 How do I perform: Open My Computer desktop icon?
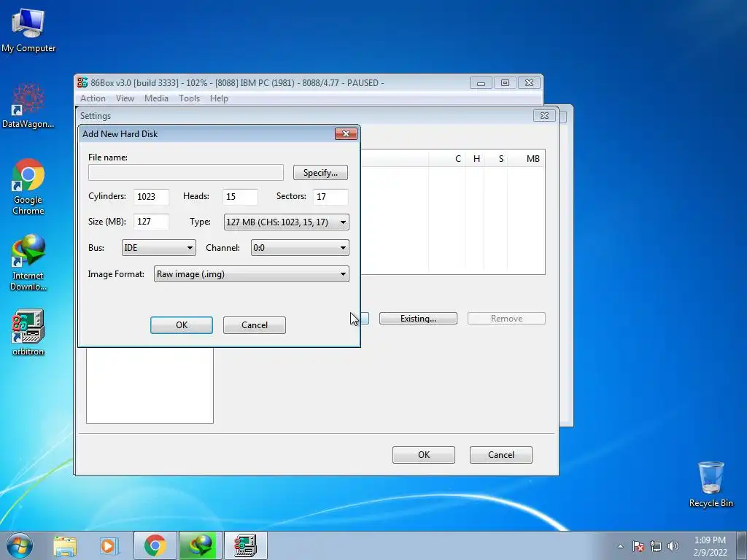(x=28, y=31)
